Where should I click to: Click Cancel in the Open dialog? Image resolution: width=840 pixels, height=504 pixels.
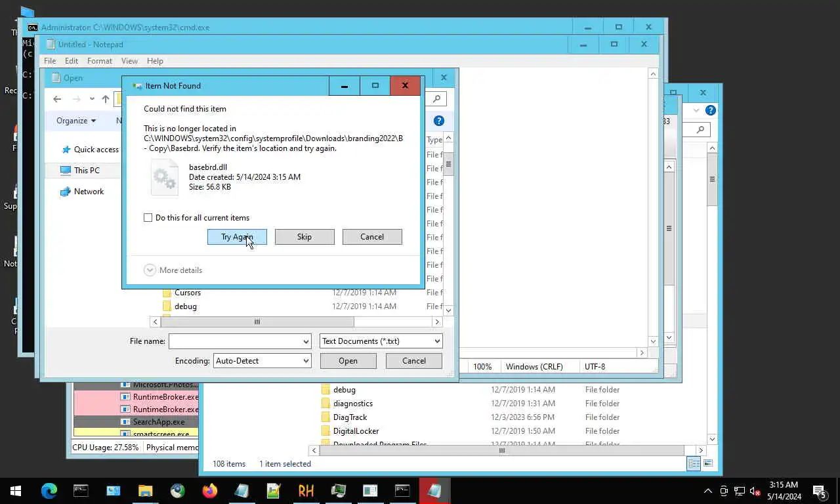[414, 360]
